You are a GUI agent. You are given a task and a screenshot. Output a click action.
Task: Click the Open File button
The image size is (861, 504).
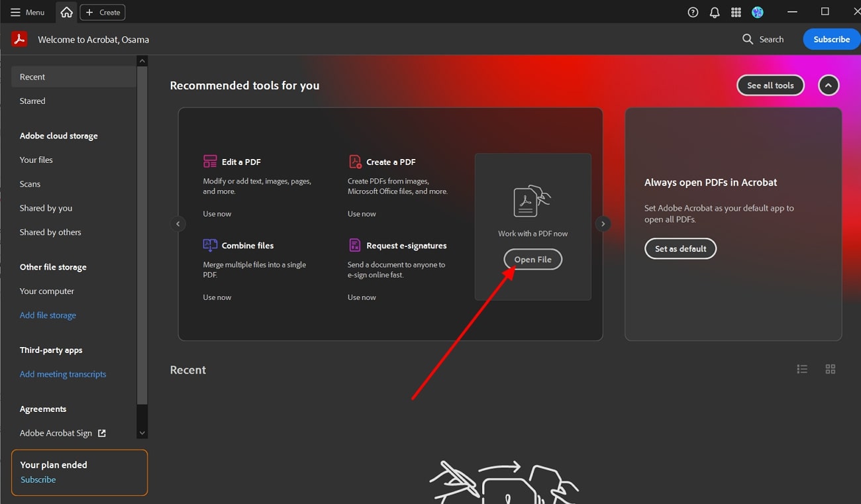pyautogui.click(x=532, y=260)
